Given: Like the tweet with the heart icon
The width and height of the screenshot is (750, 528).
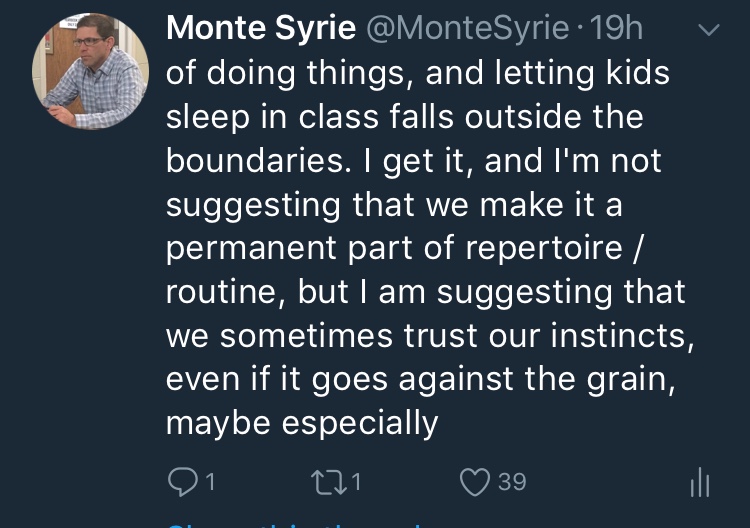Looking at the screenshot, I should point(474,483).
